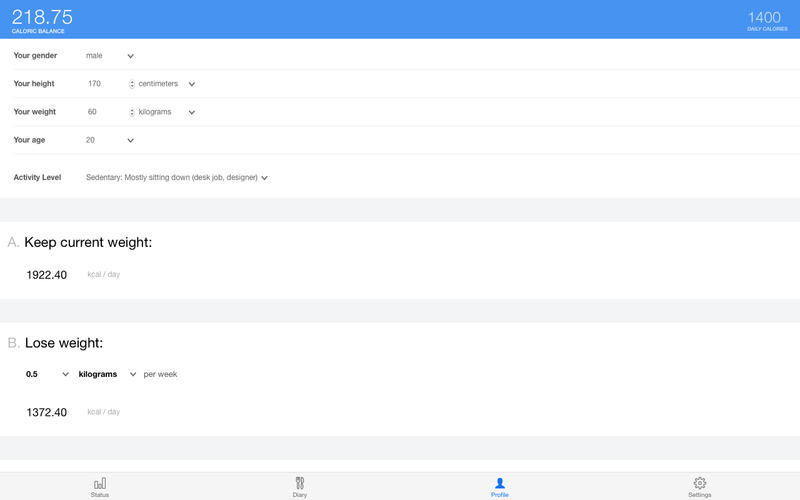Open the Diary fork and knife icon

[x=300, y=483]
